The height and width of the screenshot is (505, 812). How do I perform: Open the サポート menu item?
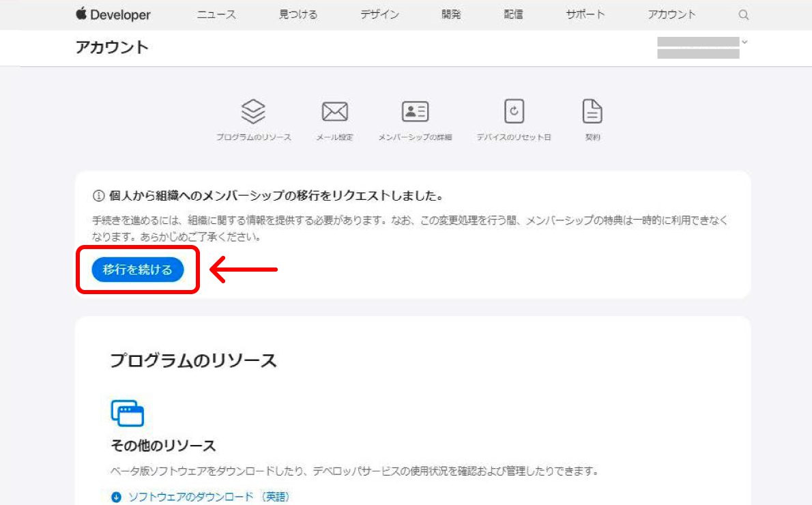(585, 14)
